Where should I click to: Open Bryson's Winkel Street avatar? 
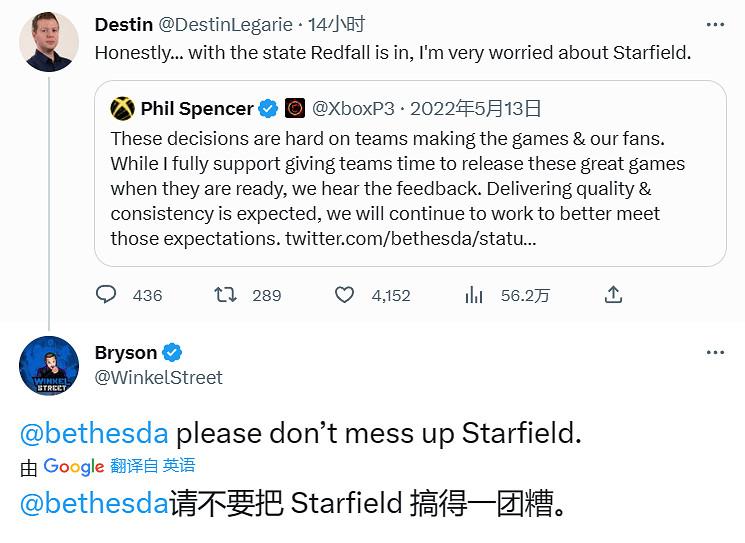[x=49, y=366]
